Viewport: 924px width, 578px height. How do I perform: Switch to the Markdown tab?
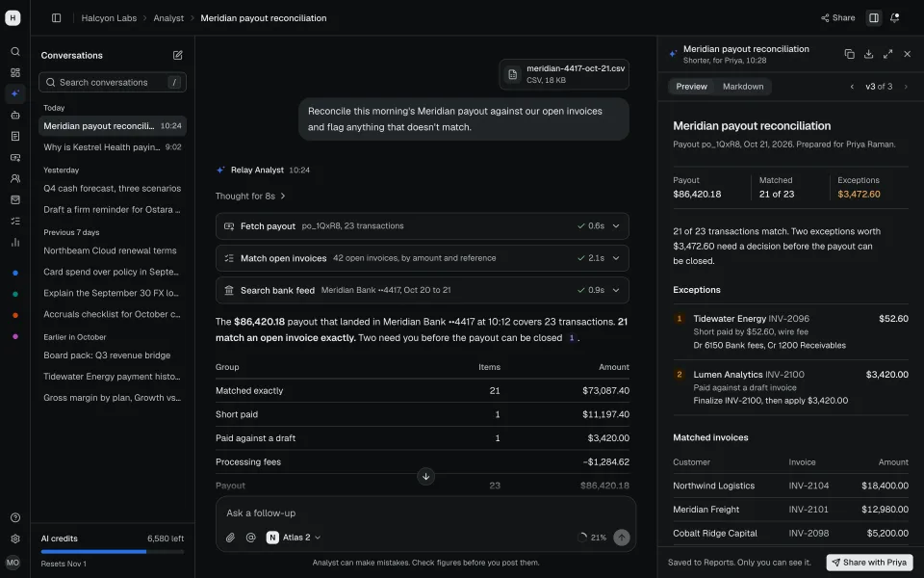coord(742,87)
